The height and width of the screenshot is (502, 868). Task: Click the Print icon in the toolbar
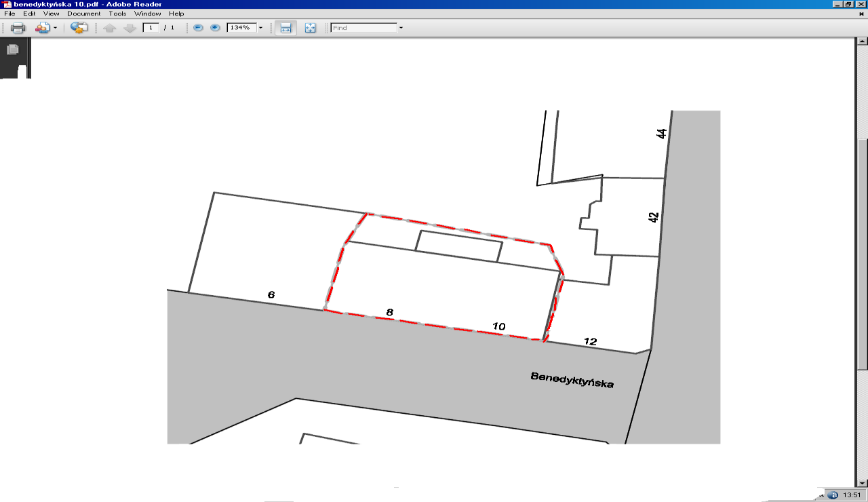[18, 28]
